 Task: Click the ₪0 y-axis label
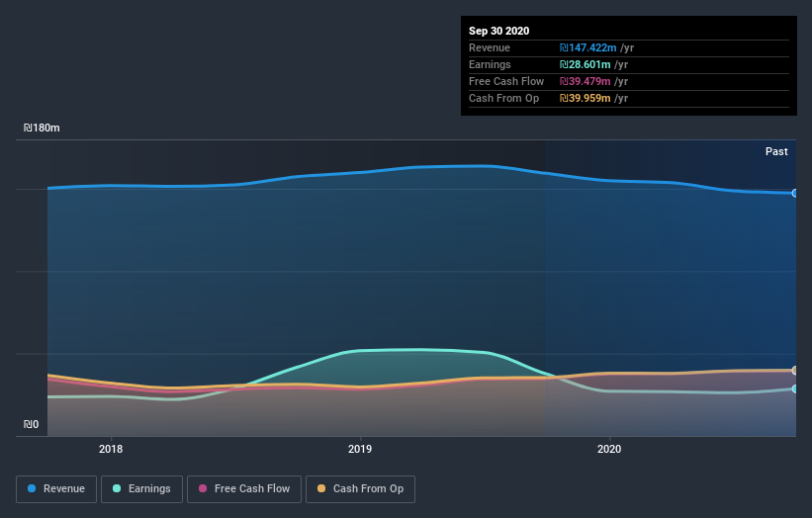pos(31,424)
